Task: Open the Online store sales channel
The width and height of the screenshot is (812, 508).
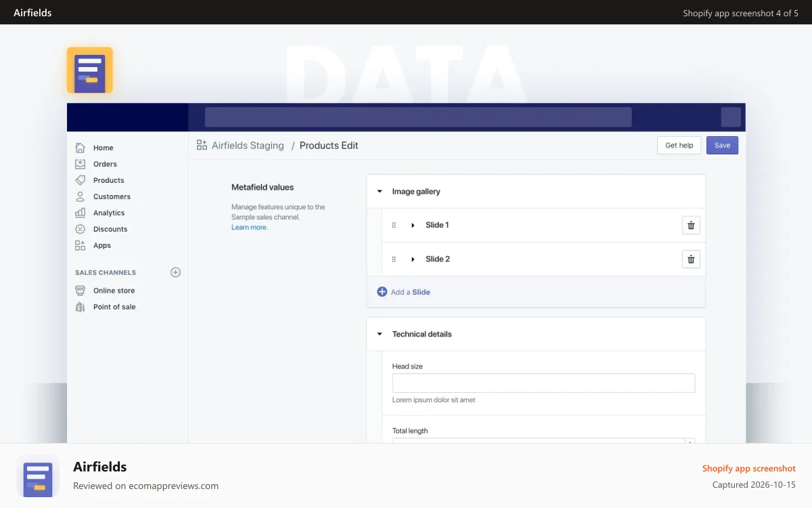Action: click(x=114, y=291)
